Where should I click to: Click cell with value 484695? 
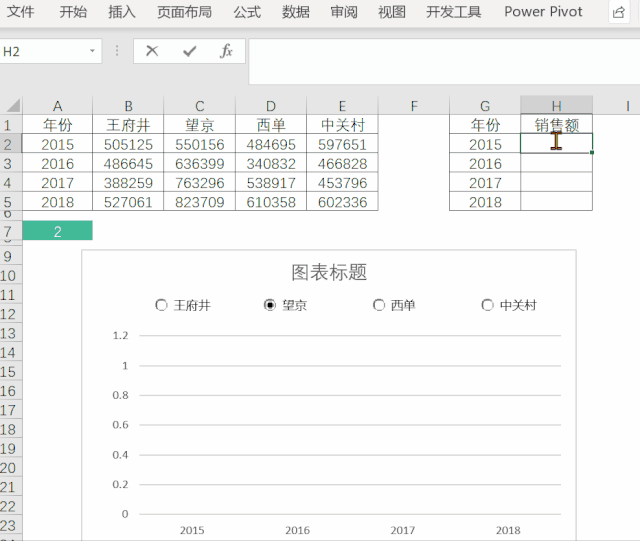271,144
